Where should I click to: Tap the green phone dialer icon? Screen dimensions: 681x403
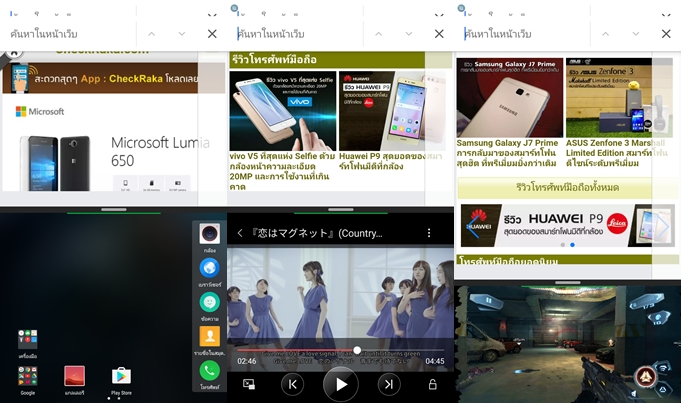209,370
